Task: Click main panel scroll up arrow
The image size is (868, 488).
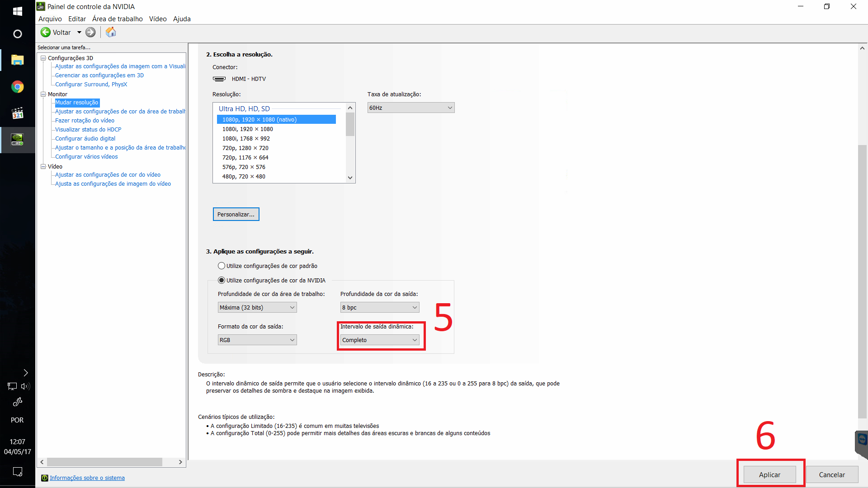Action: click(x=862, y=48)
